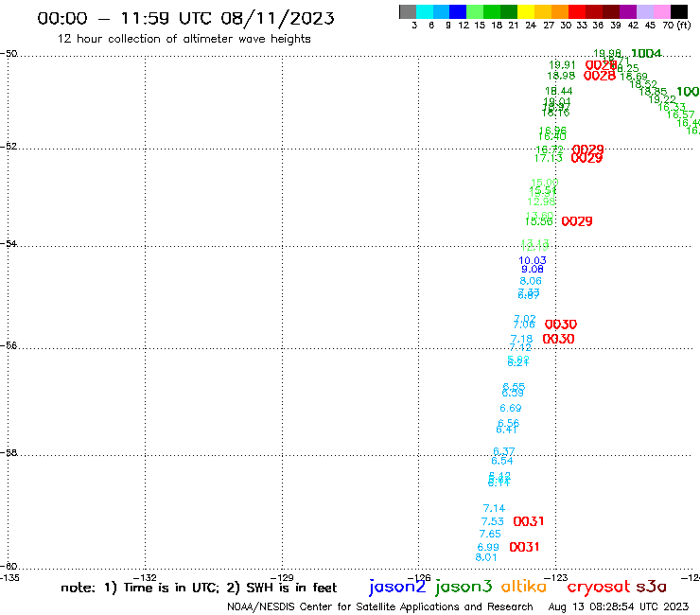Click the -123 longitude axis label
Screen dimensions: 700x615
tap(556, 578)
